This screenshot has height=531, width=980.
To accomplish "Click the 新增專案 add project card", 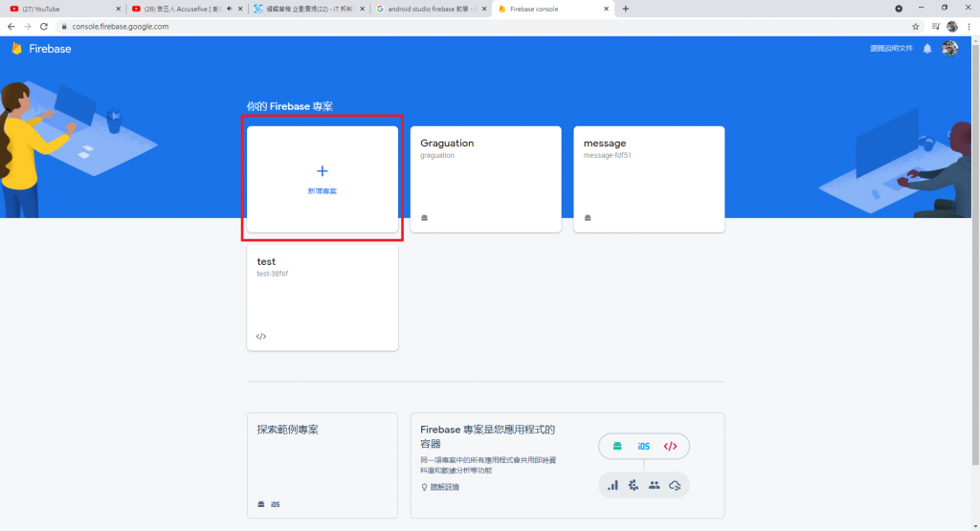I will point(323,179).
